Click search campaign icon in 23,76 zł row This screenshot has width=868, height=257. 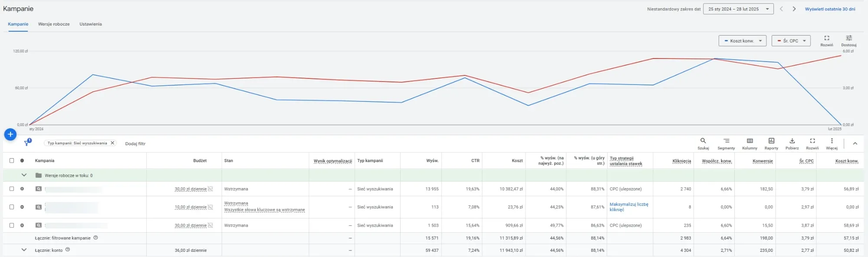[x=39, y=207]
